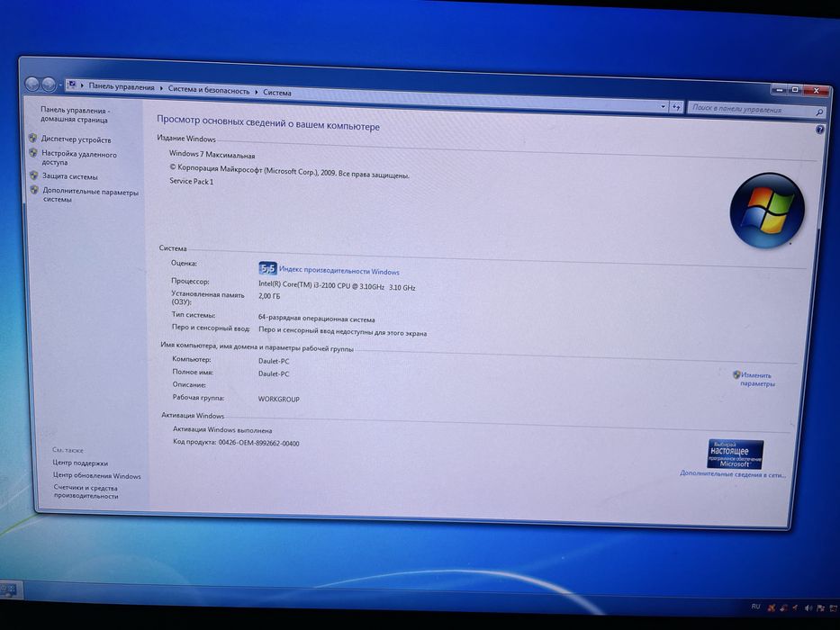
Task: Open Дополнительные параметры системы link
Action: pos(90,195)
